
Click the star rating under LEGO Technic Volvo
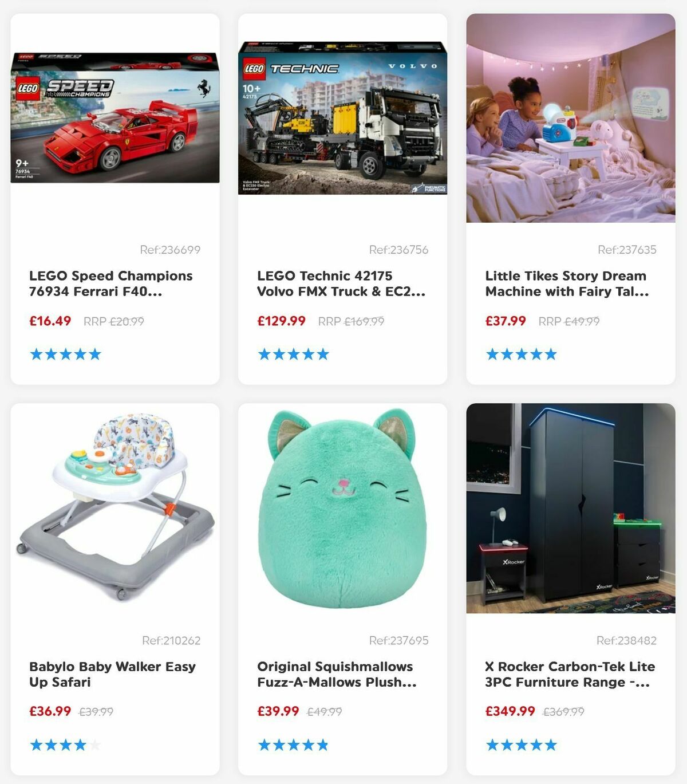tap(294, 354)
